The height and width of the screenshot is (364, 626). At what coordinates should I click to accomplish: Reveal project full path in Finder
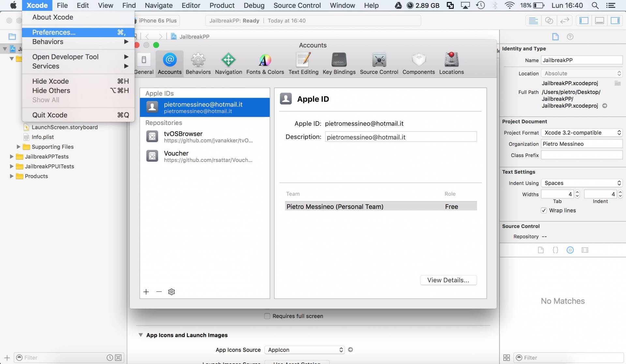pos(604,106)
